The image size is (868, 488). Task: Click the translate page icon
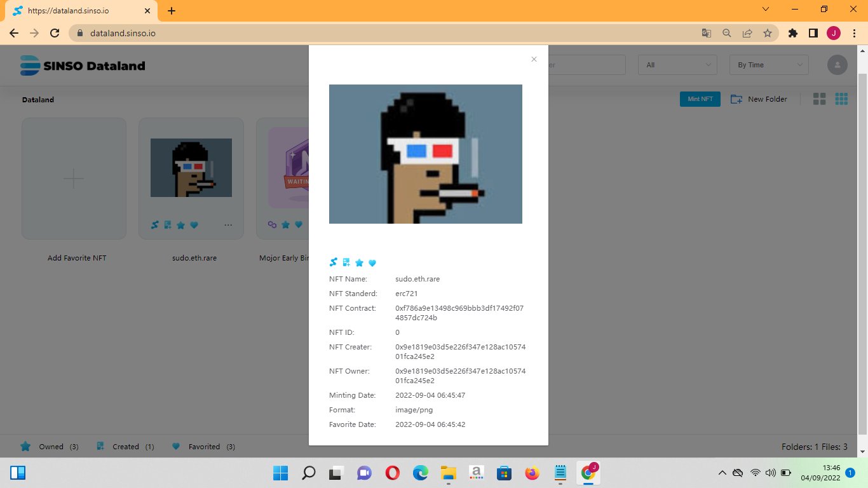pyautogui.click(x=707, y=33)
